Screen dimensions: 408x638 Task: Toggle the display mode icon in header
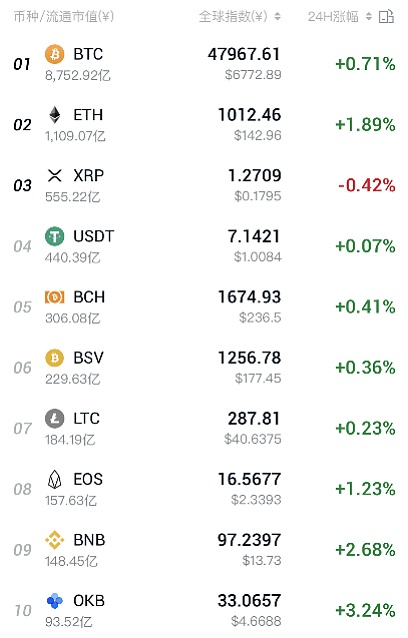[x=386, y=17]
